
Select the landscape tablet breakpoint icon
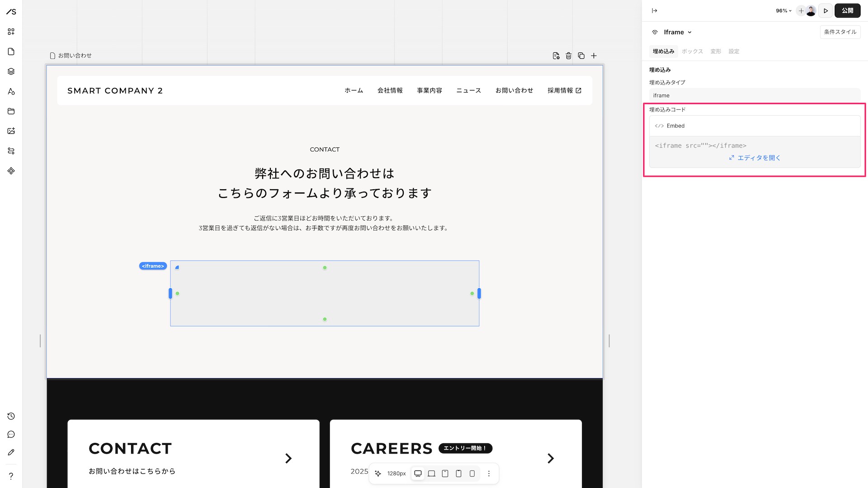click(445, 474)
